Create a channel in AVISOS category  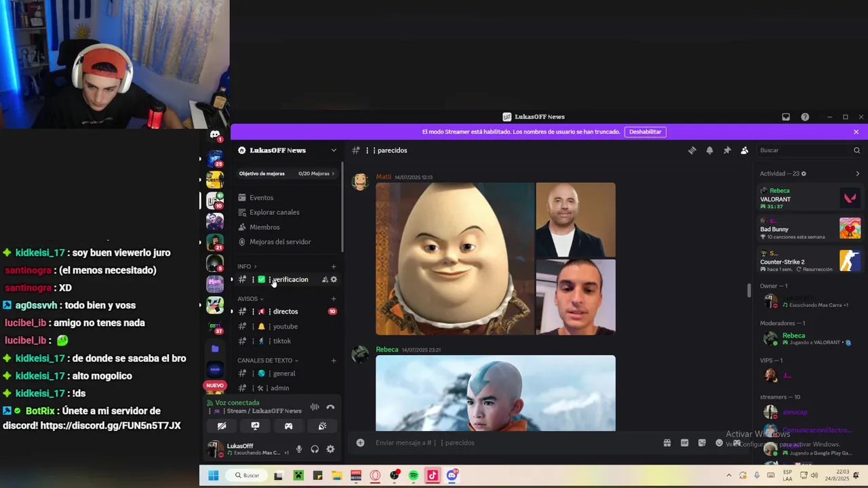(333, 299)
